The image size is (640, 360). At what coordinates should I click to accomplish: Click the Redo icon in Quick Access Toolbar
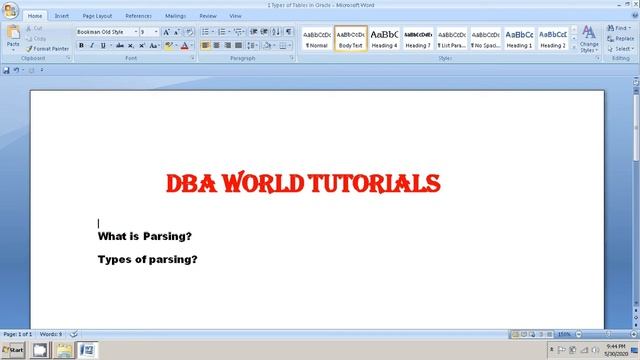pyautogui.click(x=31, y=70)
